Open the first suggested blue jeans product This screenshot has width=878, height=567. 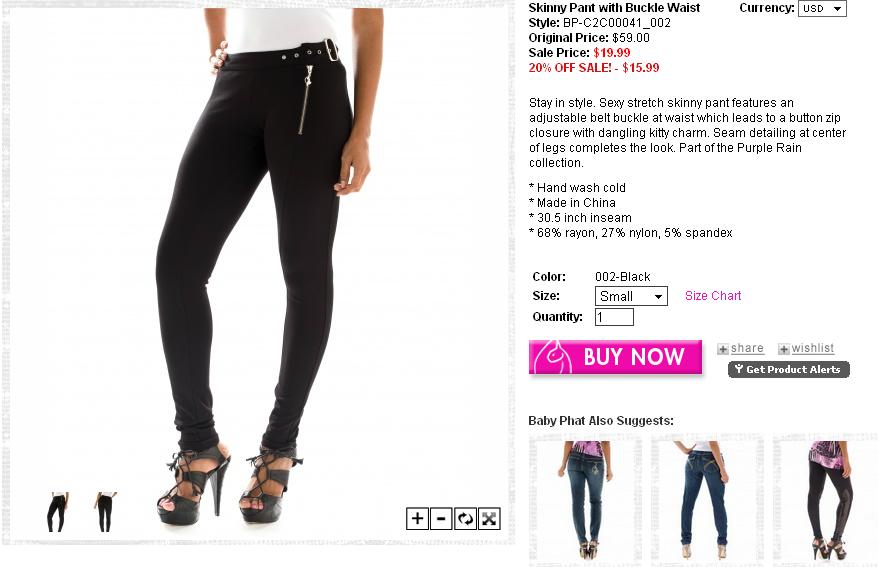(x=586, y=500)
